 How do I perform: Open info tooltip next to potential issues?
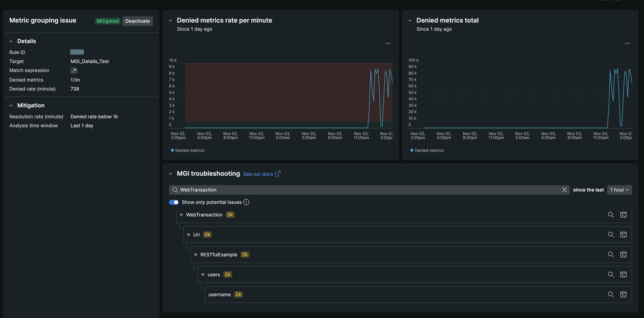coord(246,202)
